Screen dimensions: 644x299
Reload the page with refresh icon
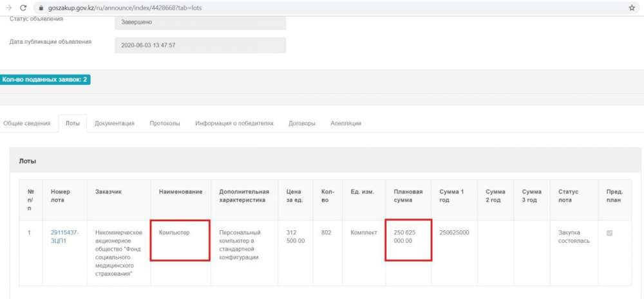(23, 8)
